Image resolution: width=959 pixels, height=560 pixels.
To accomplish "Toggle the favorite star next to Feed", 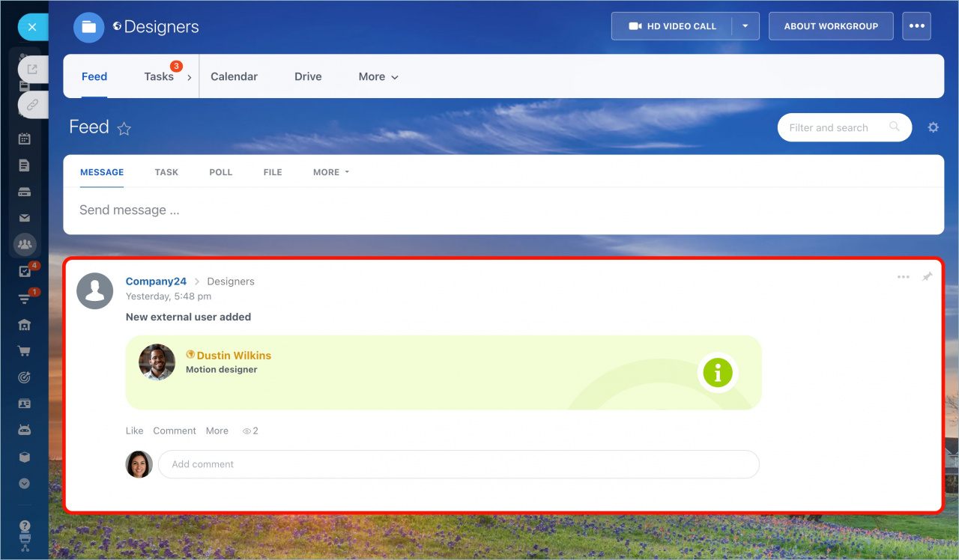I will [124, 129].
